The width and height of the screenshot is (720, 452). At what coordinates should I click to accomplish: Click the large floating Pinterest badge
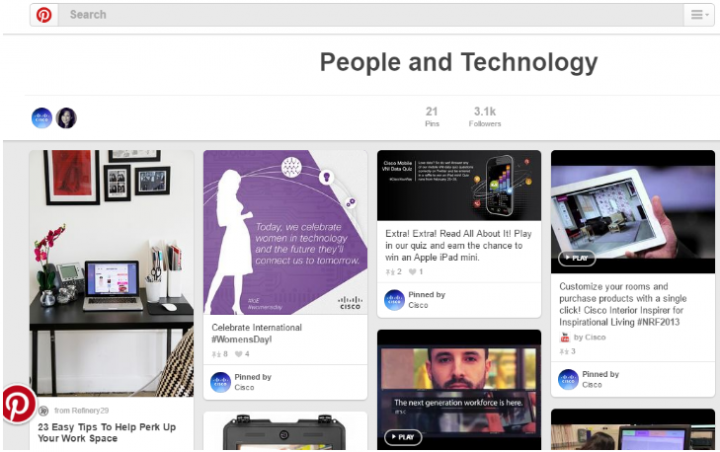pos(18,404)
